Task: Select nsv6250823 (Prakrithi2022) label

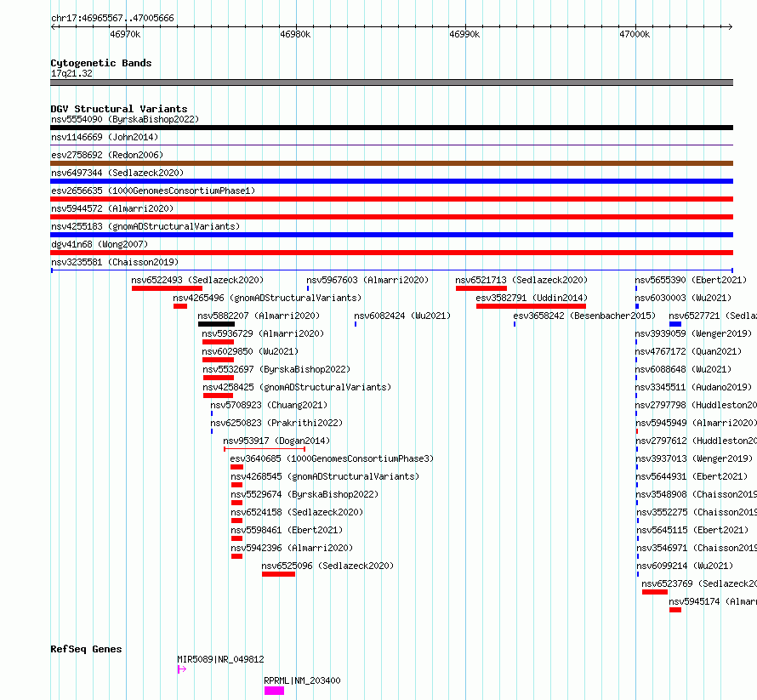Action: click(276, 423)
